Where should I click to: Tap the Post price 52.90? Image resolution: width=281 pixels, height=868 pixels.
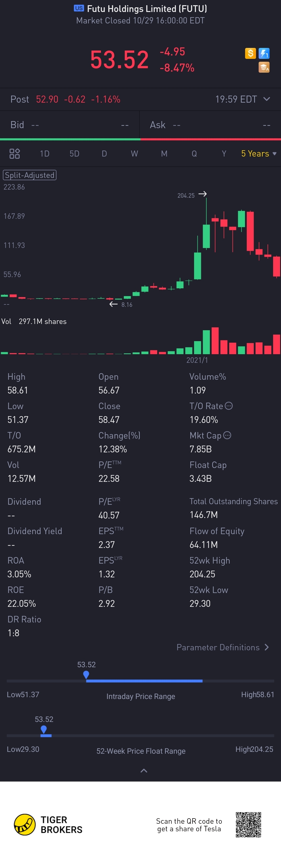47,99
